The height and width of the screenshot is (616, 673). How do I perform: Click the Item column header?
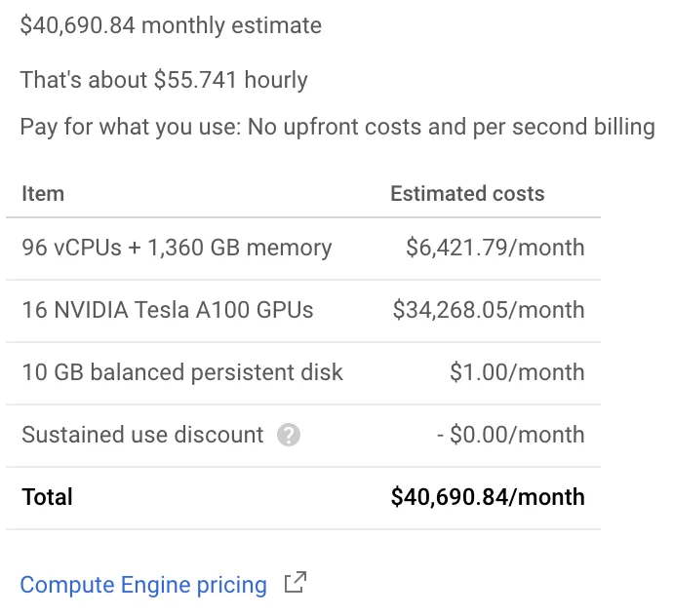pyautogui.click(x=43, y=193)
